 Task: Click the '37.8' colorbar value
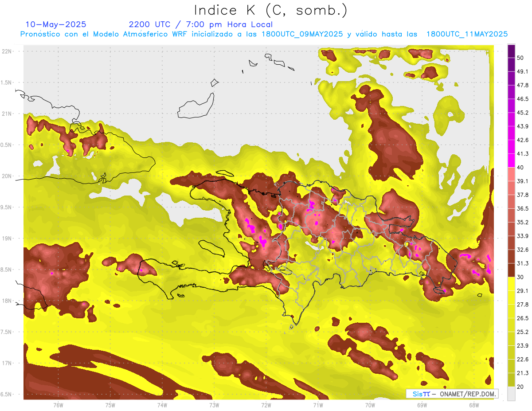click(x=522, y=195)
